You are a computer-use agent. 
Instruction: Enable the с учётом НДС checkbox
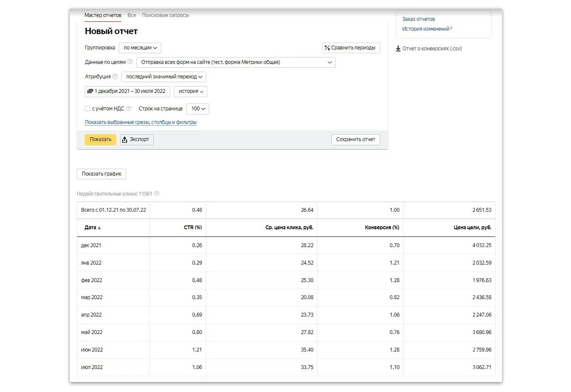point(87,109)
